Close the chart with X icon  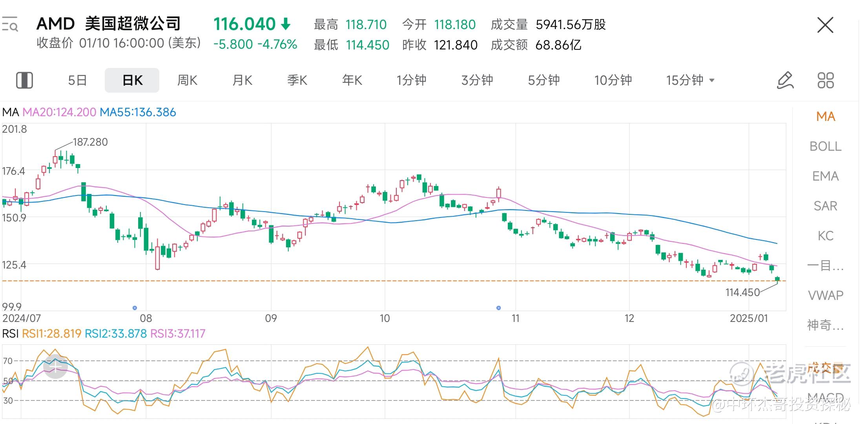[825, 26]
